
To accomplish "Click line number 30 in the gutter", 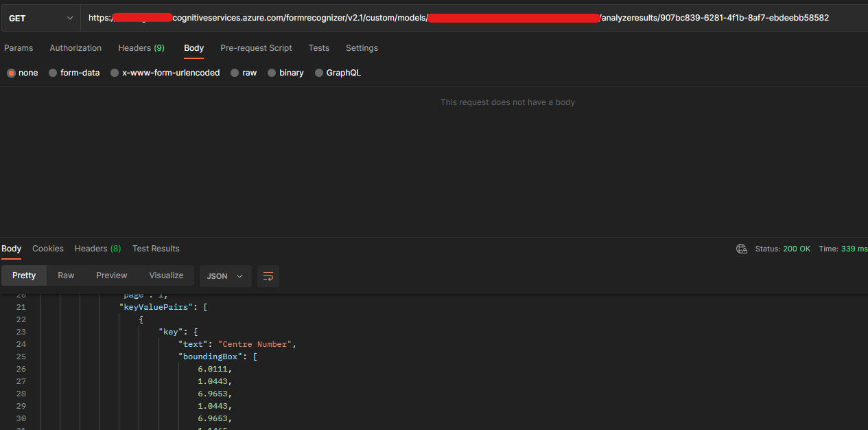I will pyautogui.click(x=21, y=418).
